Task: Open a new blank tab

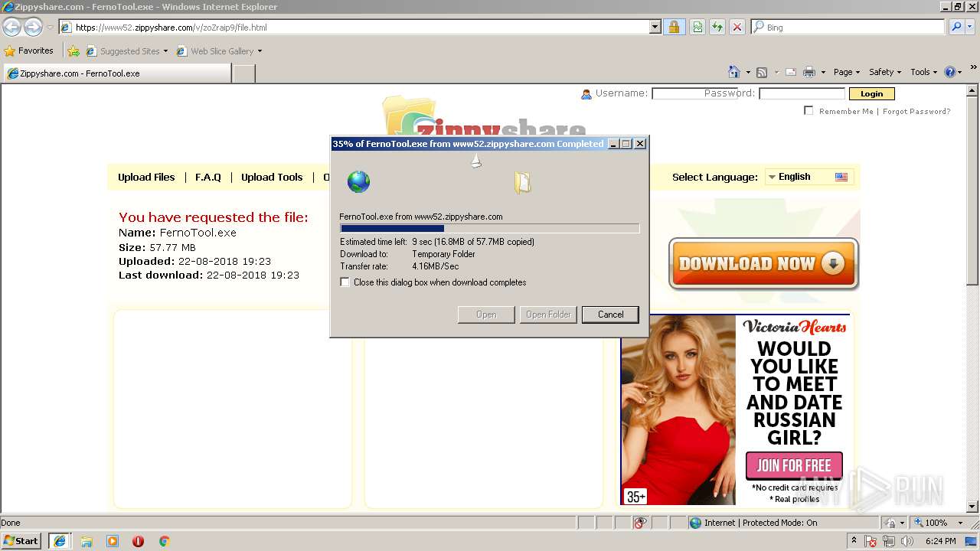Action: 243,73
